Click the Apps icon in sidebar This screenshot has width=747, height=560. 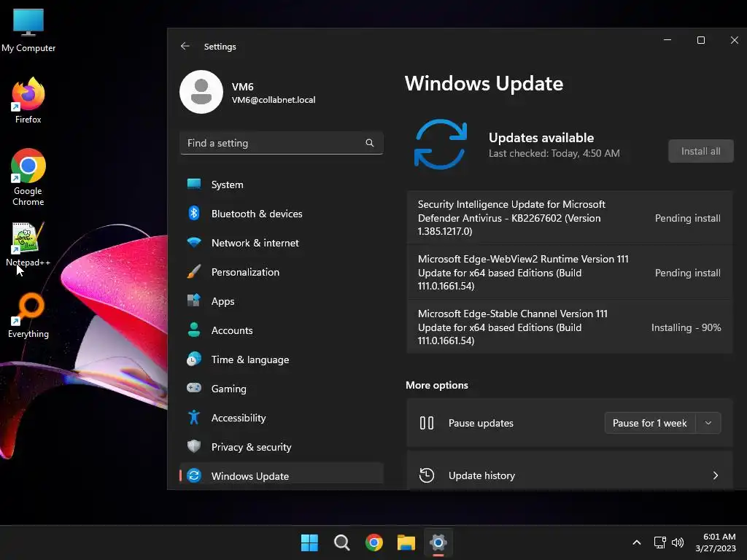pyautogui.click(x=194, y=301)
